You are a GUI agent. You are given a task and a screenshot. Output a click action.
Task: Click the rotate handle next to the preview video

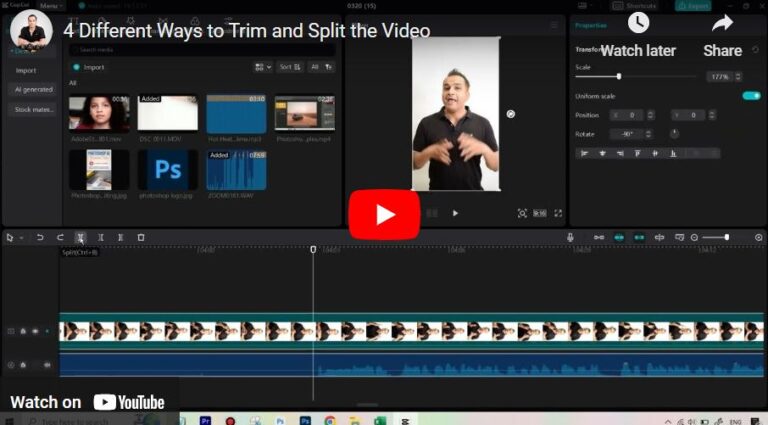click(x=510, y=114)
